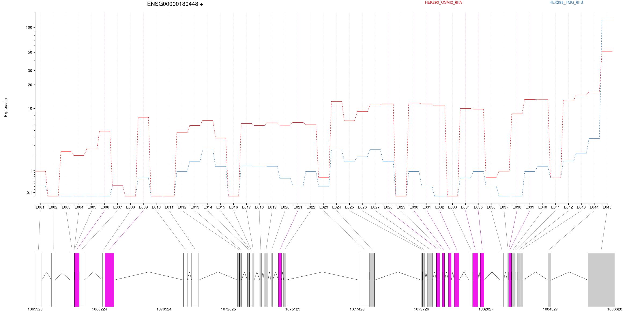
Task: Click the white exon box near 1077426
Action: point(364,280)
